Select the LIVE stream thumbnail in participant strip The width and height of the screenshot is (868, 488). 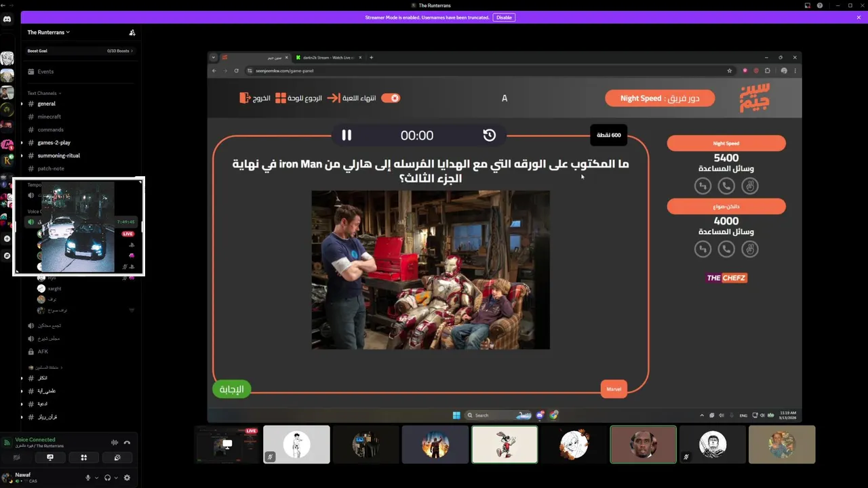point(227,445)
